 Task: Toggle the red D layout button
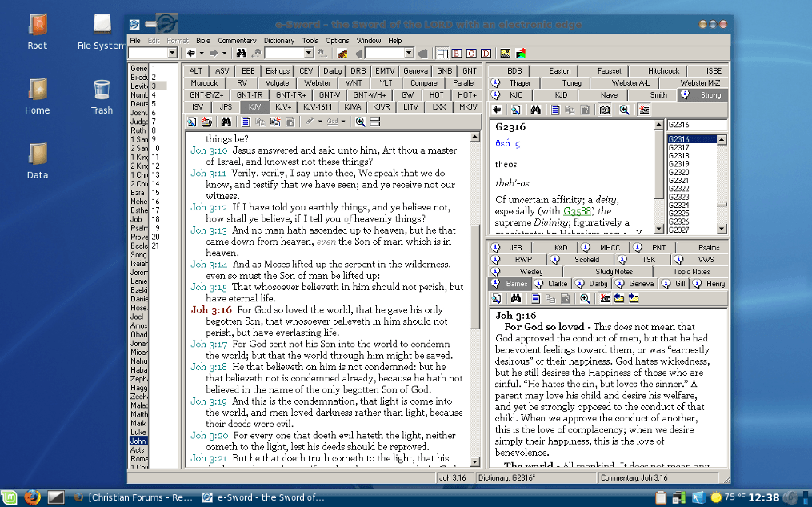486,53
